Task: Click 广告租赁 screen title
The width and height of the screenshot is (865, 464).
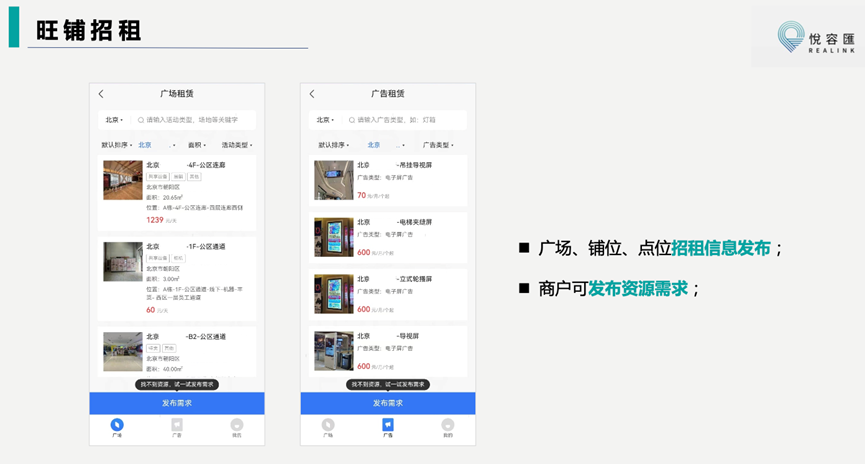Action: click(388, 94)
